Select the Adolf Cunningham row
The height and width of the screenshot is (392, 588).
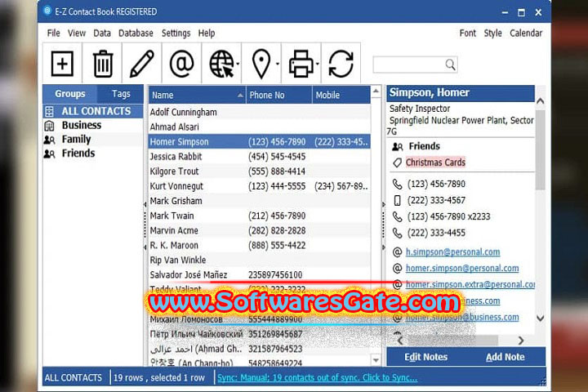(x=260, y=112)
